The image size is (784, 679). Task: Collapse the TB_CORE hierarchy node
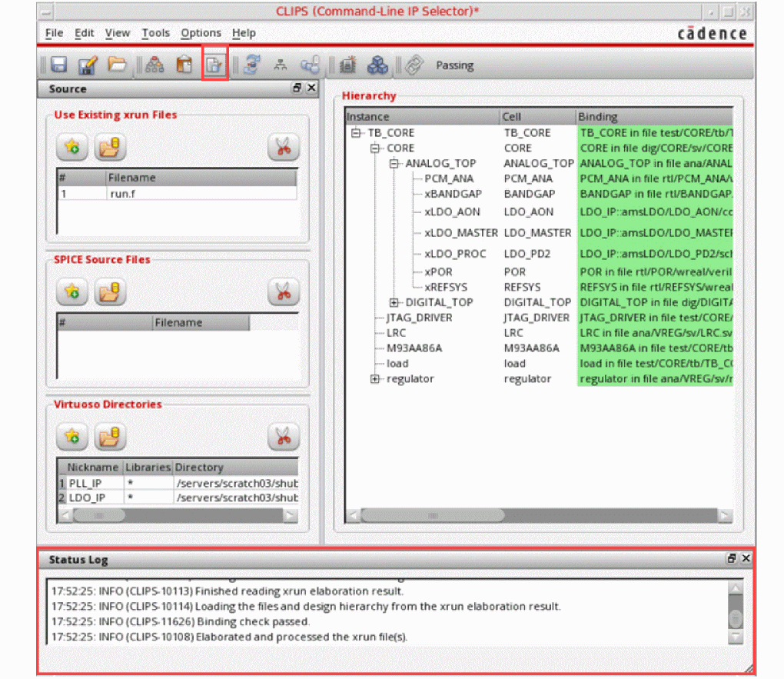356,133
